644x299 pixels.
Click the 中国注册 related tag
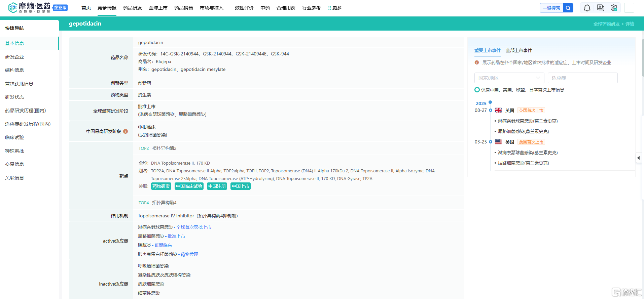(217, 186)
